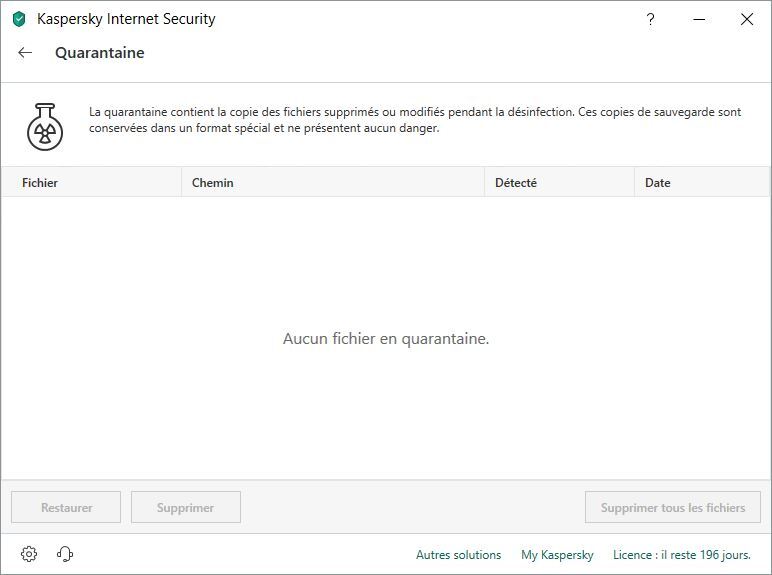
Task: Sort by the Fichier column header
Action: pos(40,183)
